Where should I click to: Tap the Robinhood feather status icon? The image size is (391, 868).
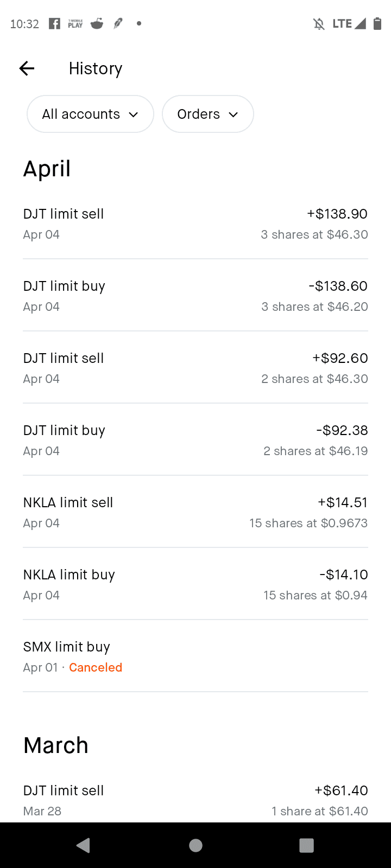(118, 23)
